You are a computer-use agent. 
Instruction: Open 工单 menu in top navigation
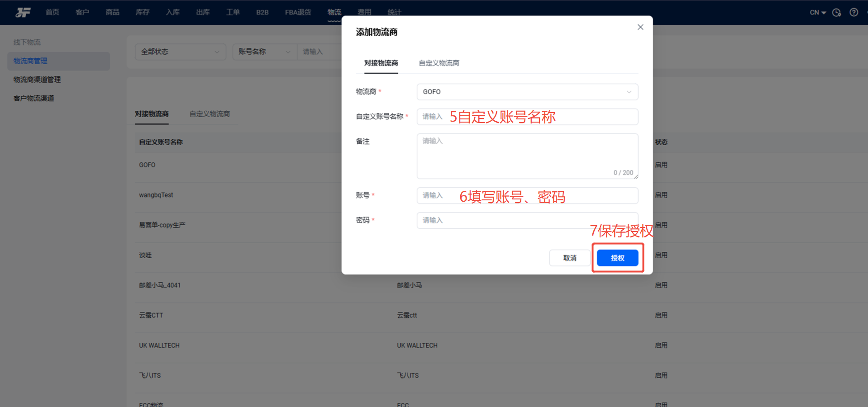point(233,12)
